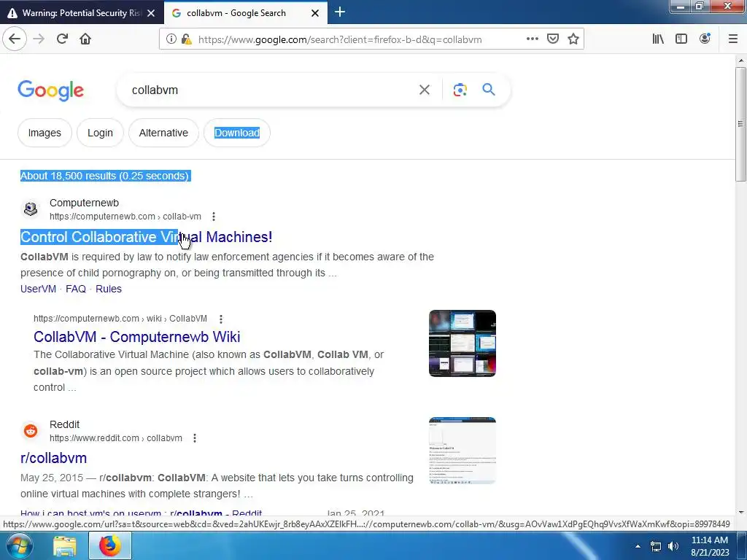
Task: Click the https://computernewb.com › collab-vm URL text
Action: coord(125,217)
